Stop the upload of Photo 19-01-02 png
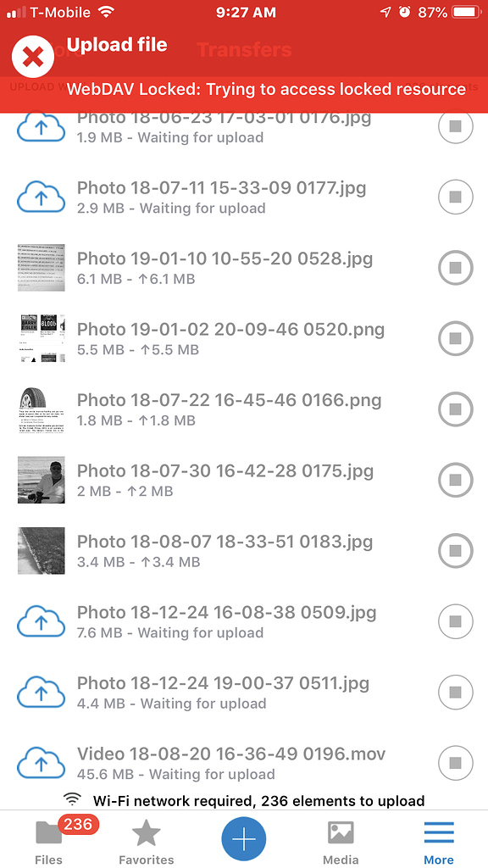Screen dimensions: 488x868 [455, 338]
